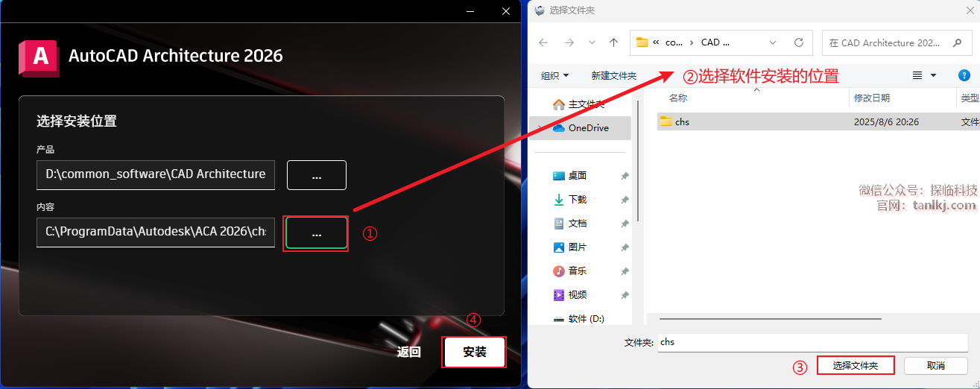Go forward in folder dialog navigation
This screenshot has height=389, width=980.
tap(569, 42)
